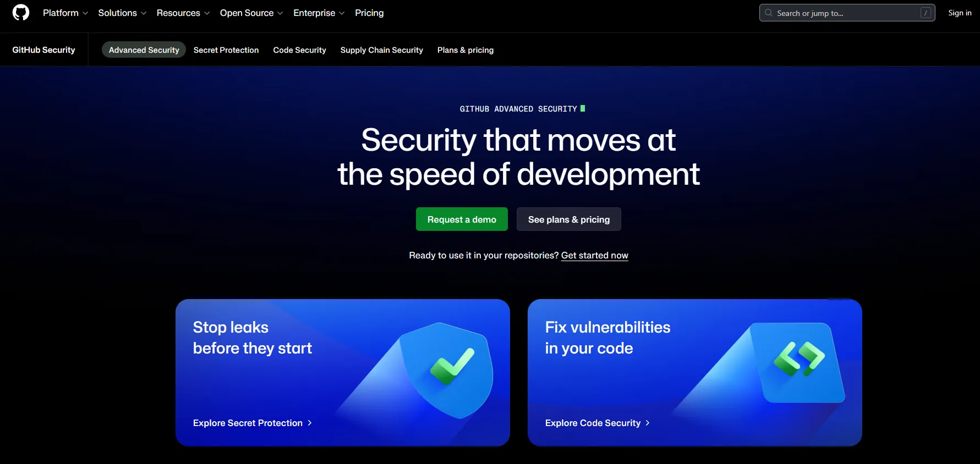Click the GITHUB ADVANCED SECURITY label text
Viewport: 980px width, 464px height.
tap(518, 109)
